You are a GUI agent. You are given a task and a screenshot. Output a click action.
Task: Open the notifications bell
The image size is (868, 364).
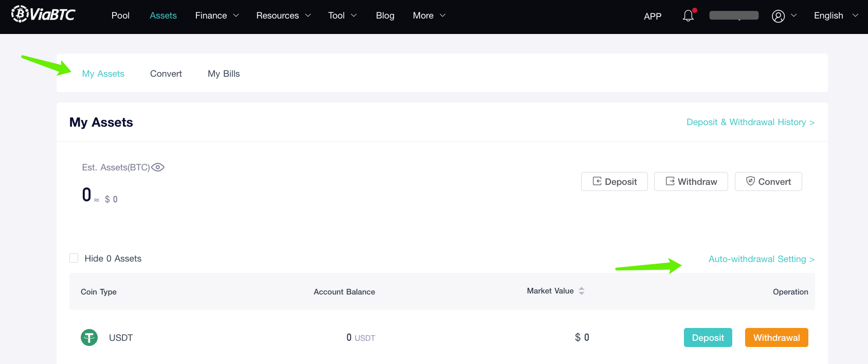(688, 15)
